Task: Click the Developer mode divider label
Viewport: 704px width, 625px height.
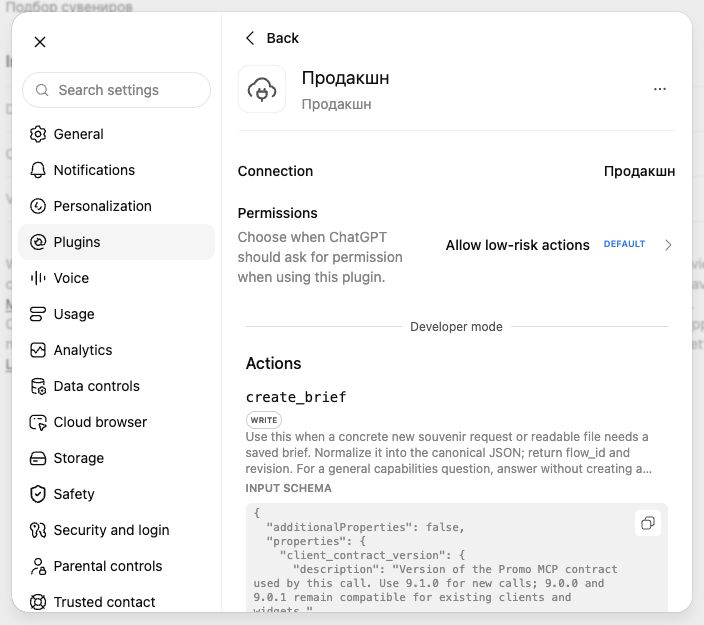Action: (456, 326)
